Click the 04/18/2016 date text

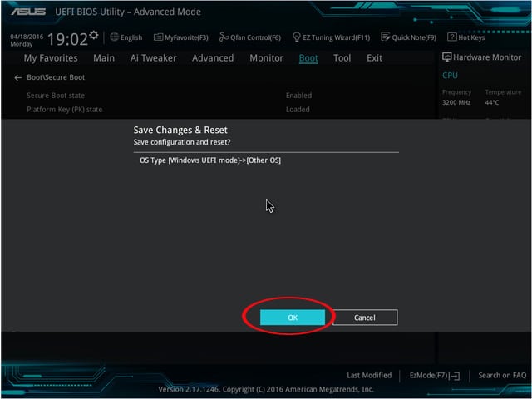click(27, 37)
